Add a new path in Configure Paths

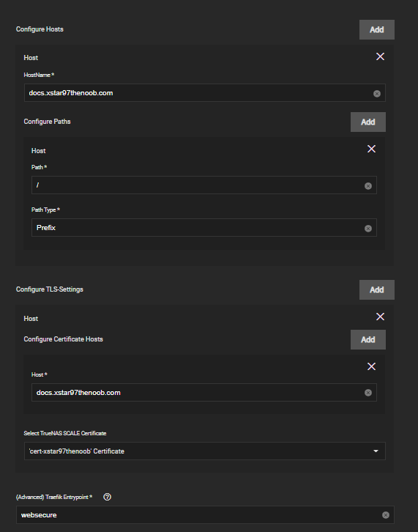[x=367, y=122]
